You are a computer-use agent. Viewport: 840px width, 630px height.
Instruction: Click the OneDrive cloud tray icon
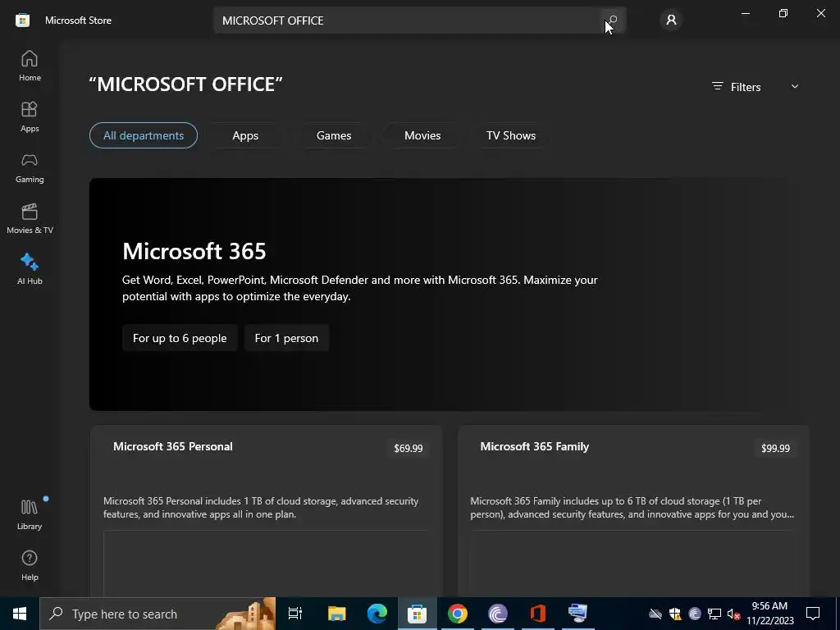[x=655, y=614]
